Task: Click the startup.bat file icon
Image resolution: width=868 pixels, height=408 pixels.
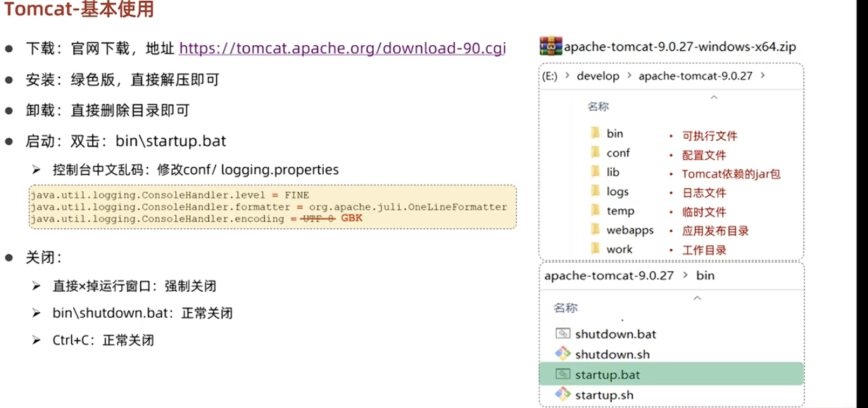Action: [x=562, y=373]
